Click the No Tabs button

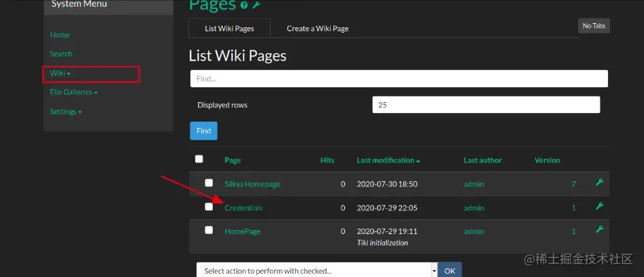(x=594, y=25)
